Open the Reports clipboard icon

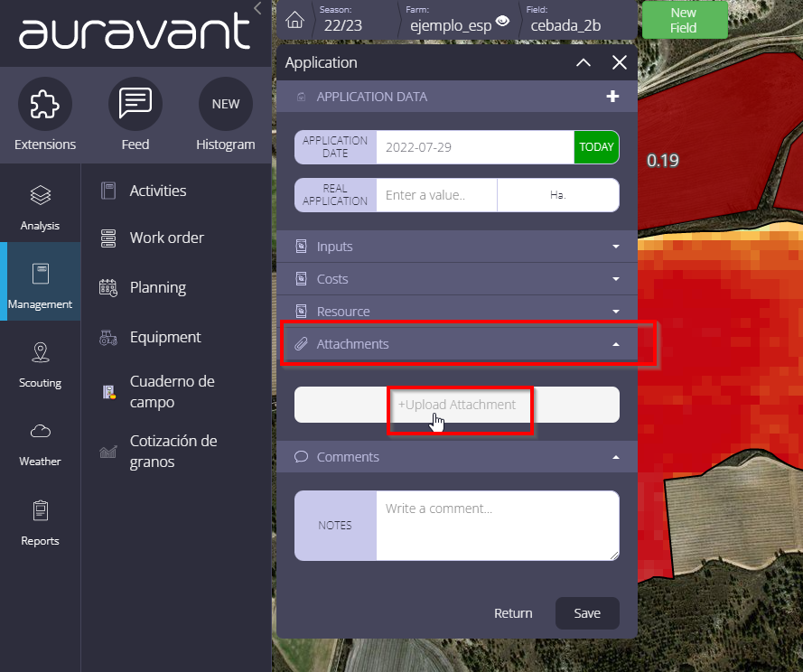point(41,510)
